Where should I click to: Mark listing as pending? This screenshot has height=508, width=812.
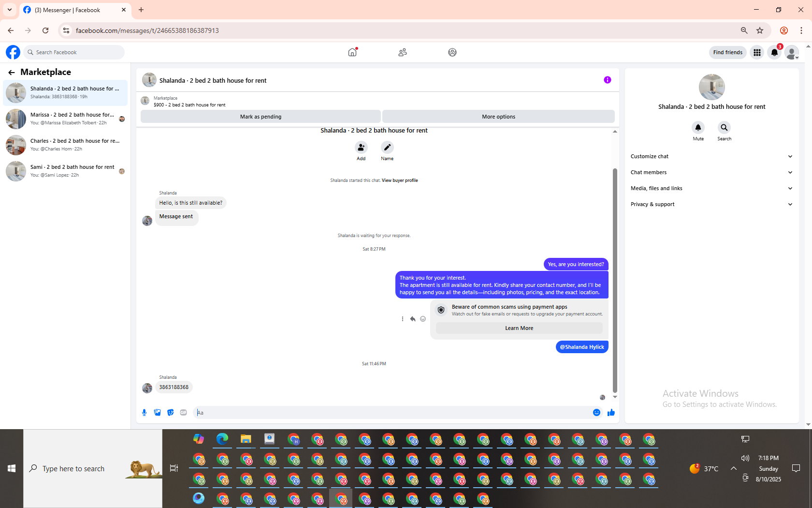(261, 117)
